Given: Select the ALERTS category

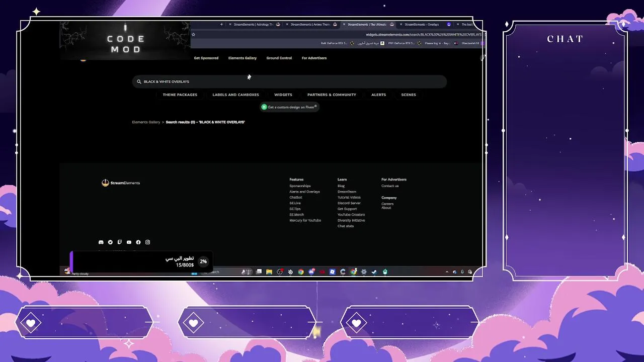Looking at the screenshot, I should tap(379, 95).
